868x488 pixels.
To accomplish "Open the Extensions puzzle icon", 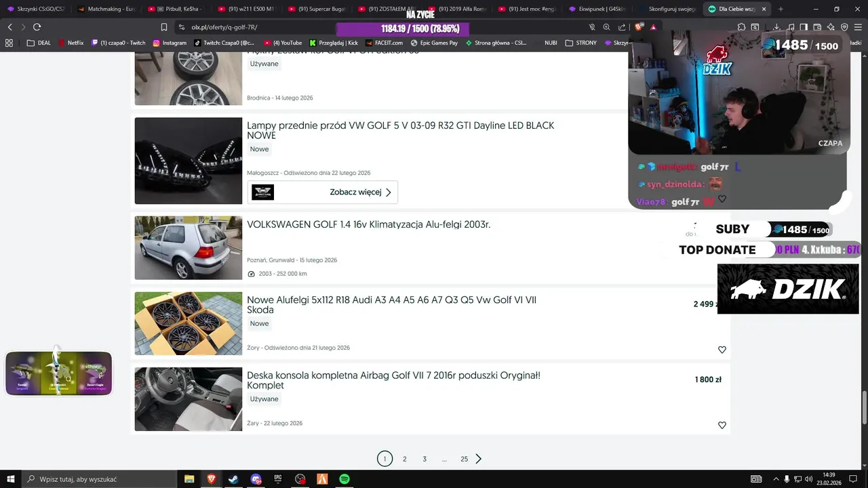I will [741, 27].
